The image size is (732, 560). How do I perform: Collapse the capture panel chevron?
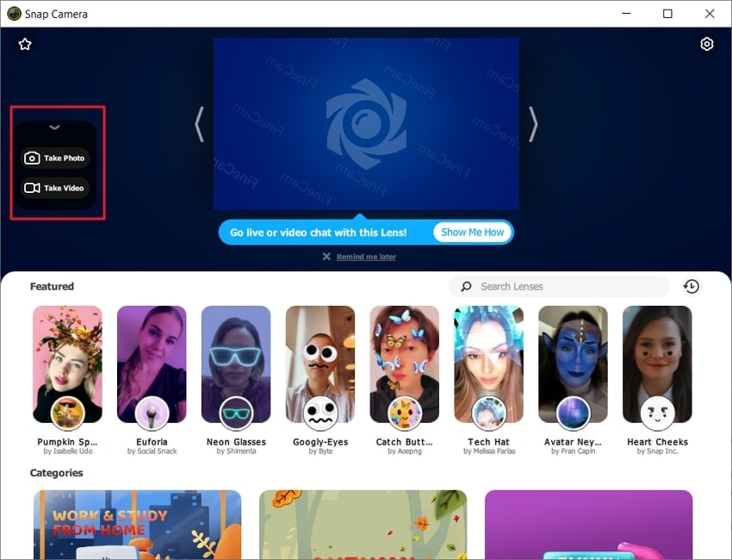pos(54,127)
